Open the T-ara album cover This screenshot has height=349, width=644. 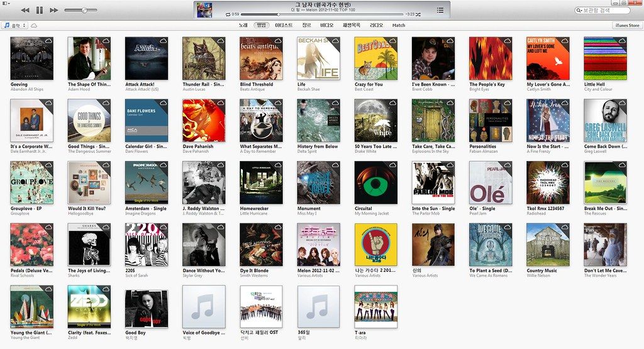[x=376, y=307]
